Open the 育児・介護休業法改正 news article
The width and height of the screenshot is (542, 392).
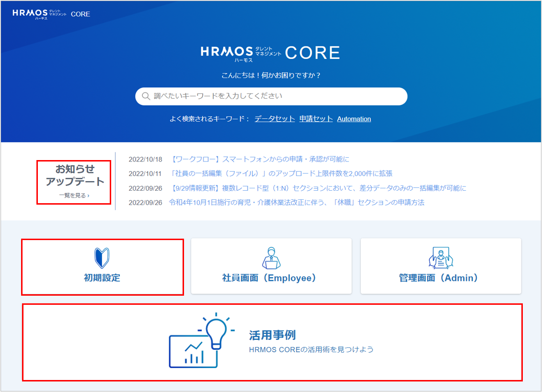(x=297, y=202)
